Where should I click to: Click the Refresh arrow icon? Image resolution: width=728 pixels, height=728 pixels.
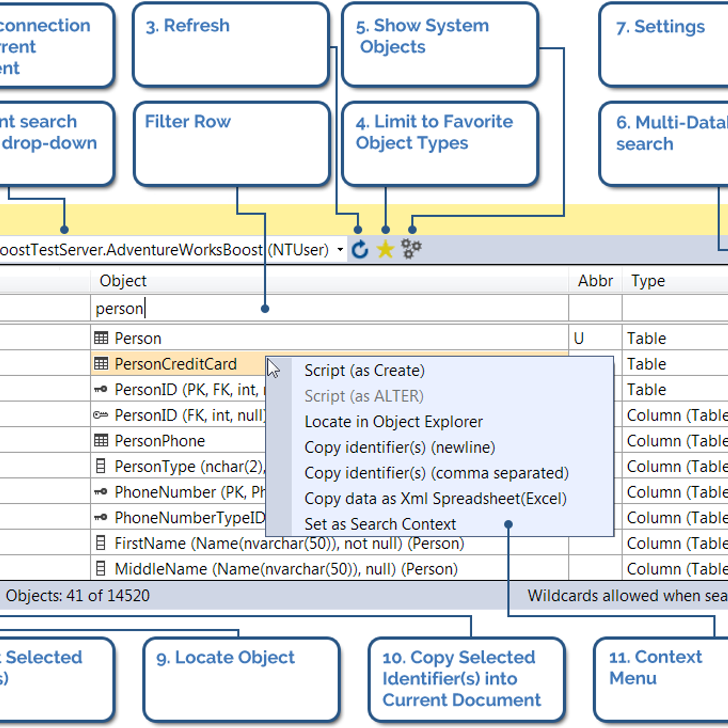[360, 249]
